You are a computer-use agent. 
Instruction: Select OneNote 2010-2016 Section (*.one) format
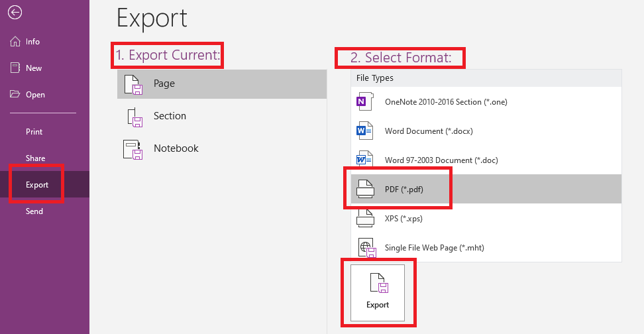(486, 101)
